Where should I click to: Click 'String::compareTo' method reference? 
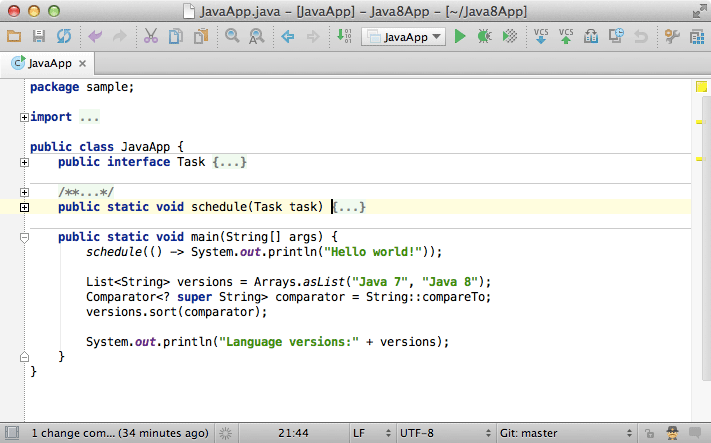(425, 297)
